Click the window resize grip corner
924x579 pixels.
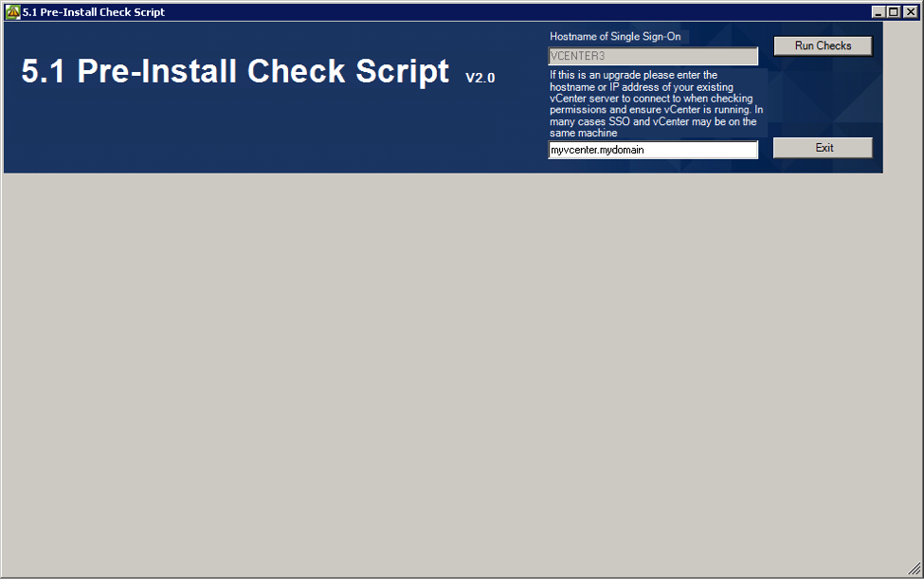pyautogui.click(x=914, y=569)
